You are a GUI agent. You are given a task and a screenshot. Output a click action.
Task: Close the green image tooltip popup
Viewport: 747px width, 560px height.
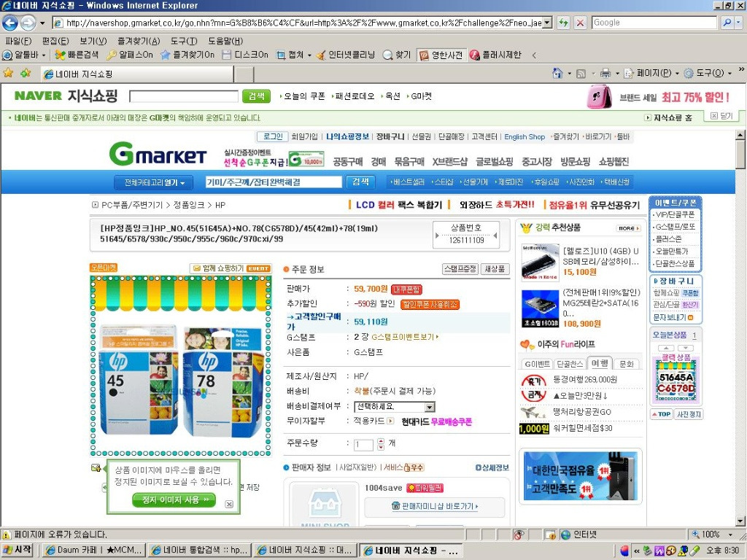[229, 504]
